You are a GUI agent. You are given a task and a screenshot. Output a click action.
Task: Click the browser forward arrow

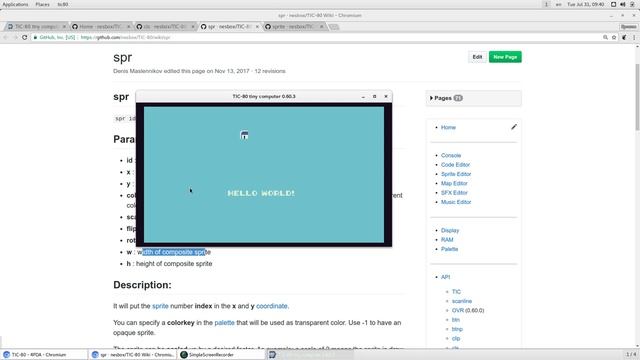pos(15,37)
